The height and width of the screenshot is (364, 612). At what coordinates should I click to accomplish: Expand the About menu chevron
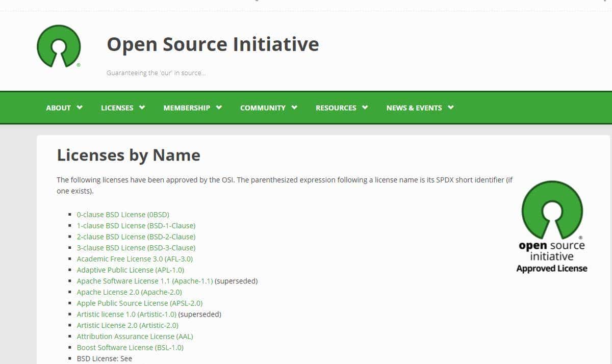(x=80, y=108)
